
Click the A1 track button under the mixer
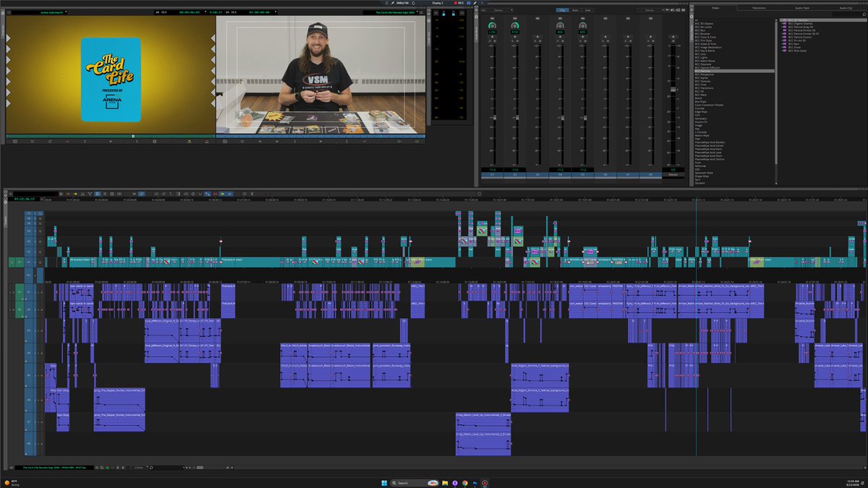coord(492,174)
